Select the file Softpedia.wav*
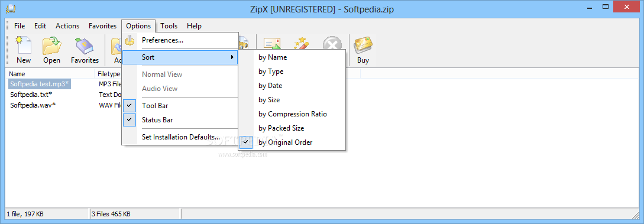The height and width of the screenshot is (224, 644). 33,105
